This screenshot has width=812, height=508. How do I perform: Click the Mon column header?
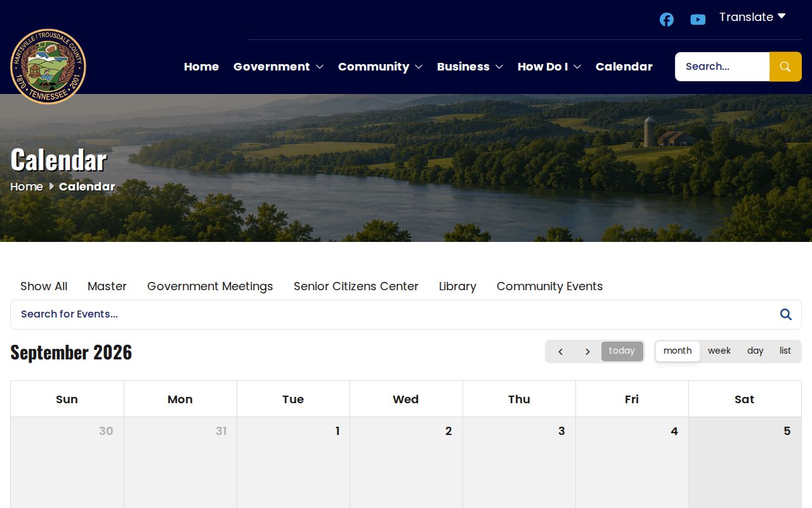pyautogui.click(x=180, y=399)
